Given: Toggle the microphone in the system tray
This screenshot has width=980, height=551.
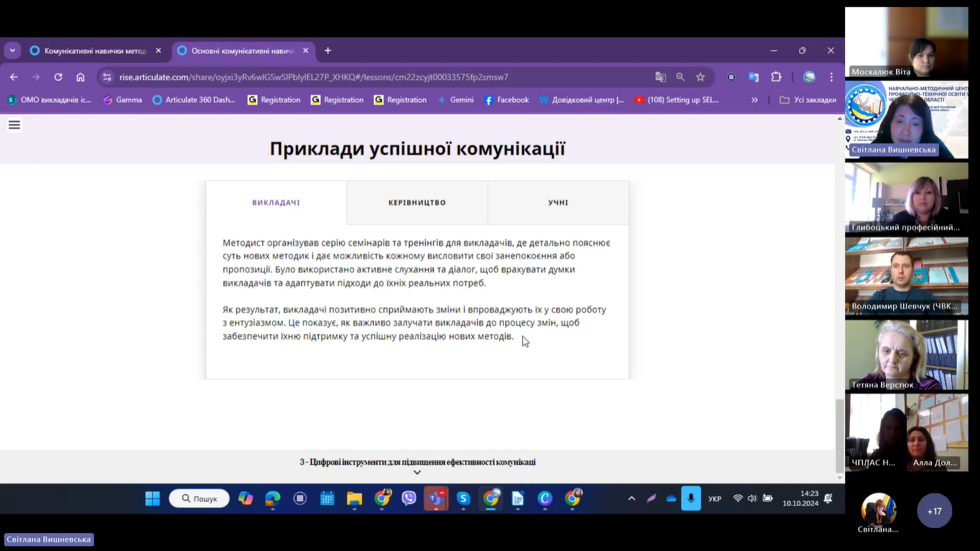Looking at the screenshot, I should (691, 499).
